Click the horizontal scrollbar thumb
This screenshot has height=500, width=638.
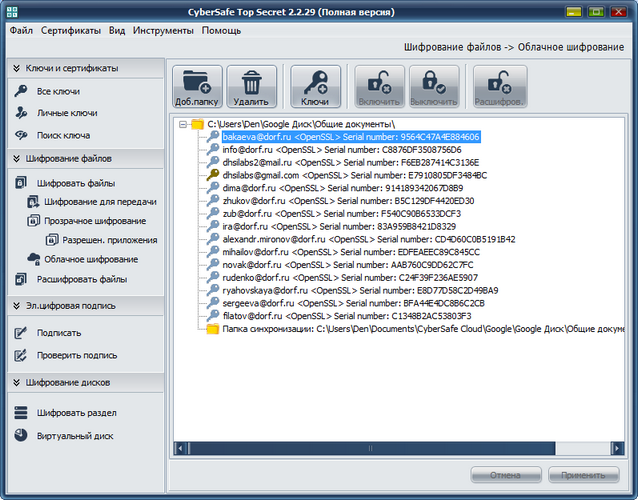pos(371,448)
